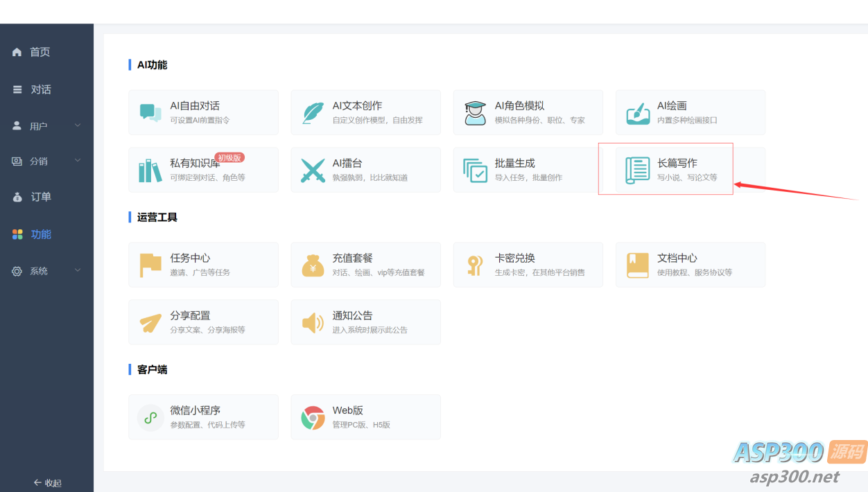Screen dimensions: 868x492
Task: Click text 管理PC版、H5版
Action: 361,425
